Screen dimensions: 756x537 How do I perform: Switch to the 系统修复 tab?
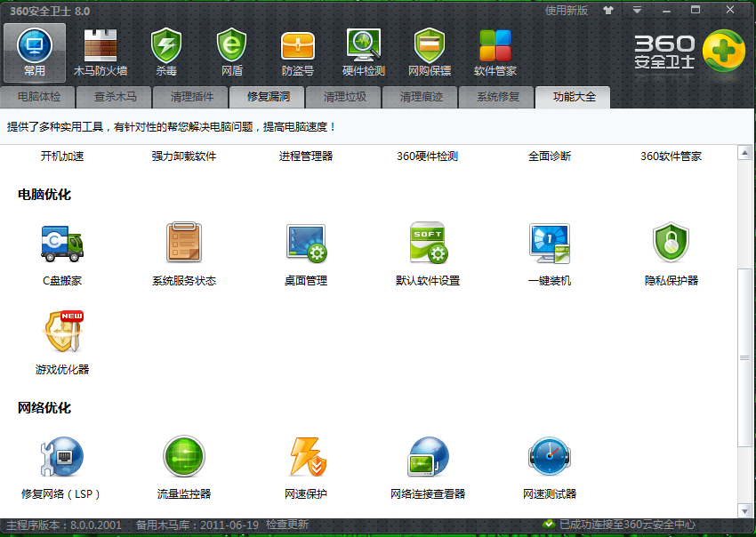click(x=497, y=97)
